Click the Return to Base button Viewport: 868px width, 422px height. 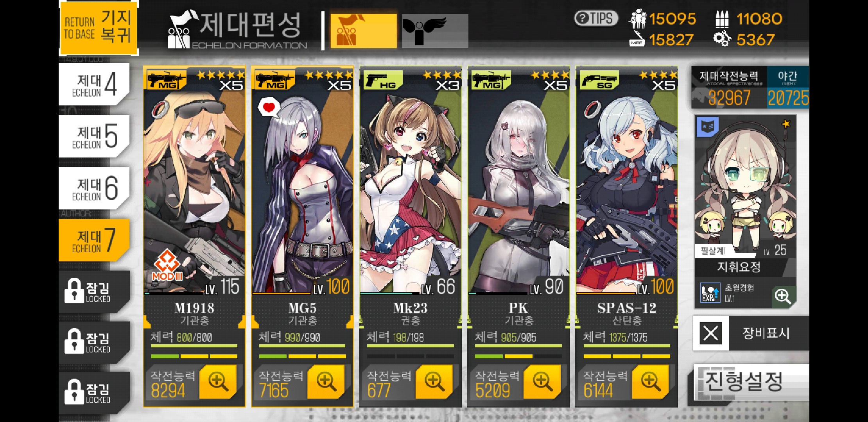99,28
